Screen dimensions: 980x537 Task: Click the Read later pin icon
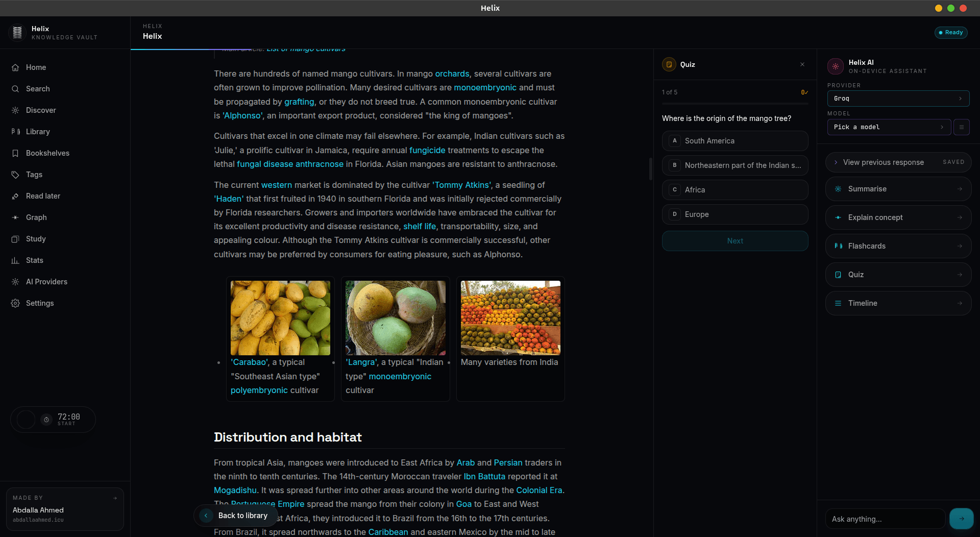[x=15, y=196]
